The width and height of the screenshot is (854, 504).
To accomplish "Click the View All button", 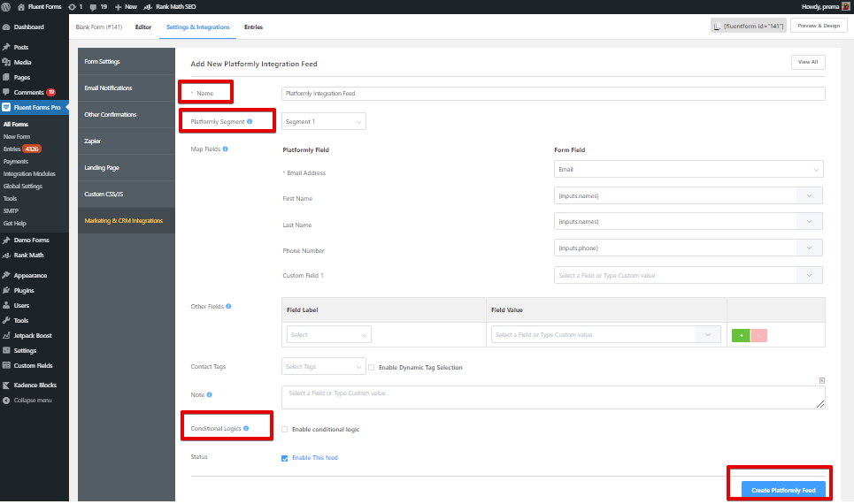I will point(808,62).
